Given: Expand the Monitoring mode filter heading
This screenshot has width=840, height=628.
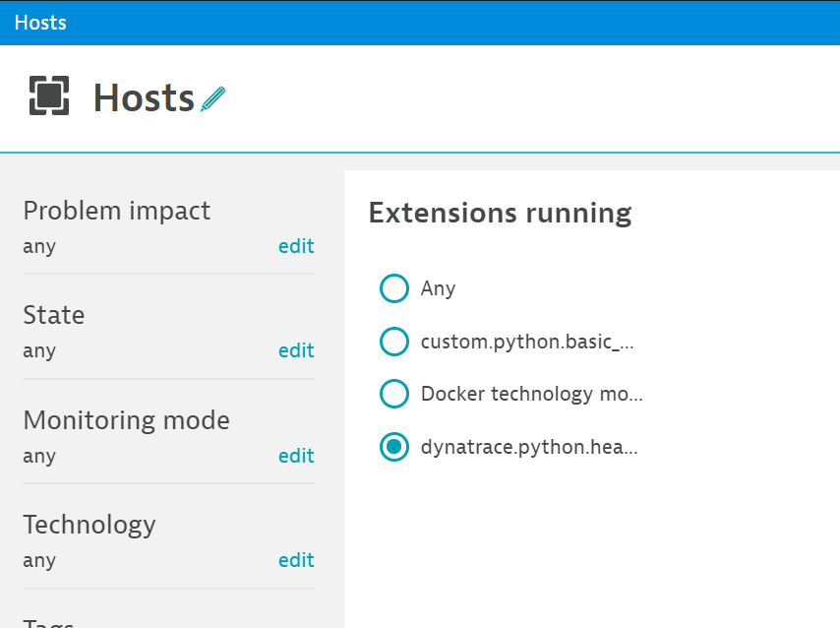Looking at the screenshot, I should click(x=126, y=420).
